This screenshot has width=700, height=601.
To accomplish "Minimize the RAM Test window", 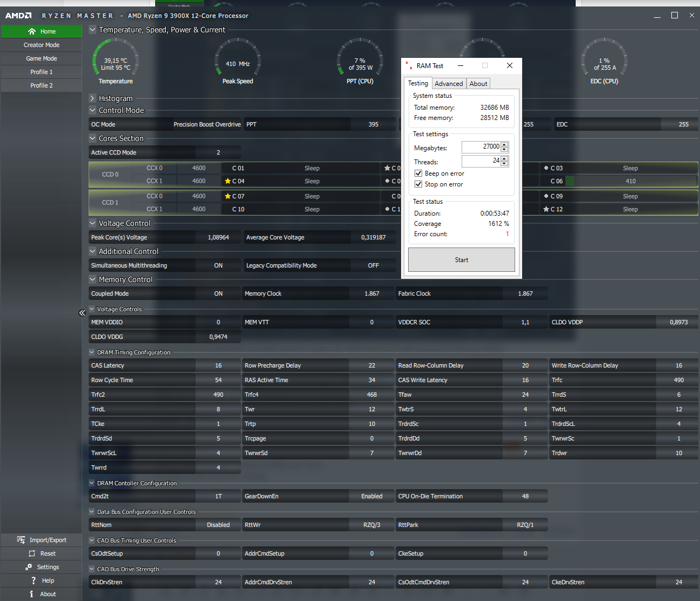I will [x=461, y=65].
